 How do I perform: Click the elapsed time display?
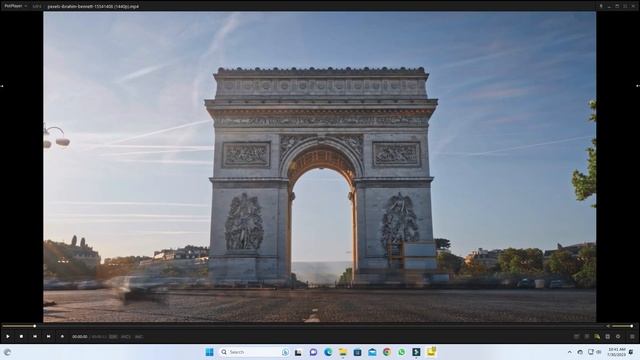point(80,337)
